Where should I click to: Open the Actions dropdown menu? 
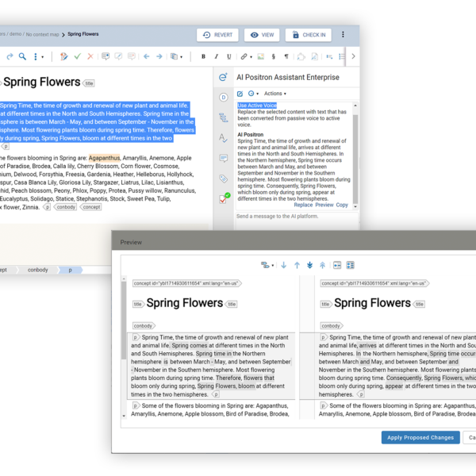point(275,94)
